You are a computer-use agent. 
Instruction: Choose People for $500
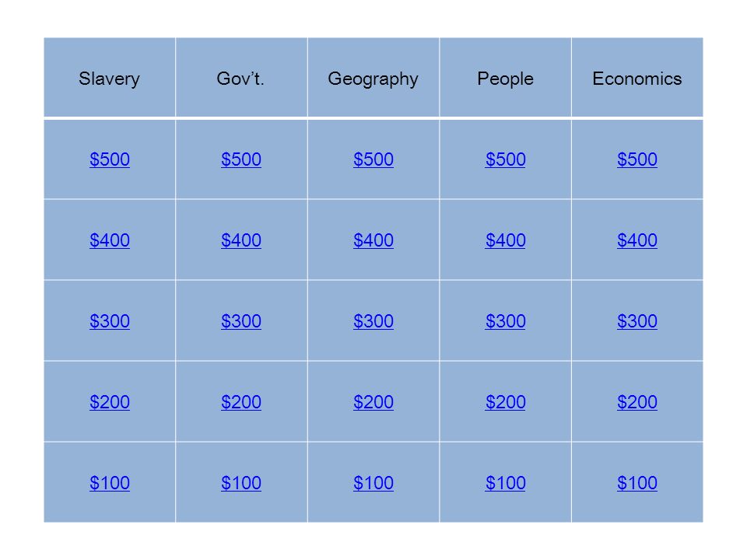pyautogui.click(x=506, y=159)
